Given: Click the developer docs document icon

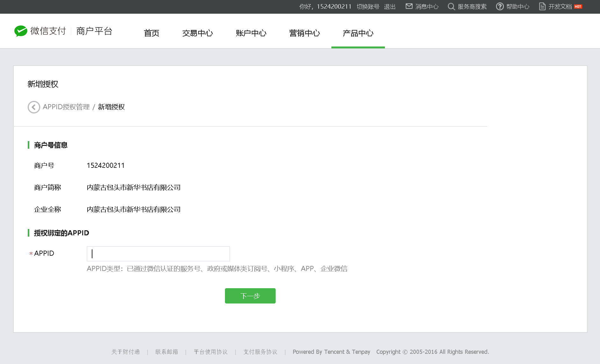Looking at the screenshot, I should click(x=542, y=6).
